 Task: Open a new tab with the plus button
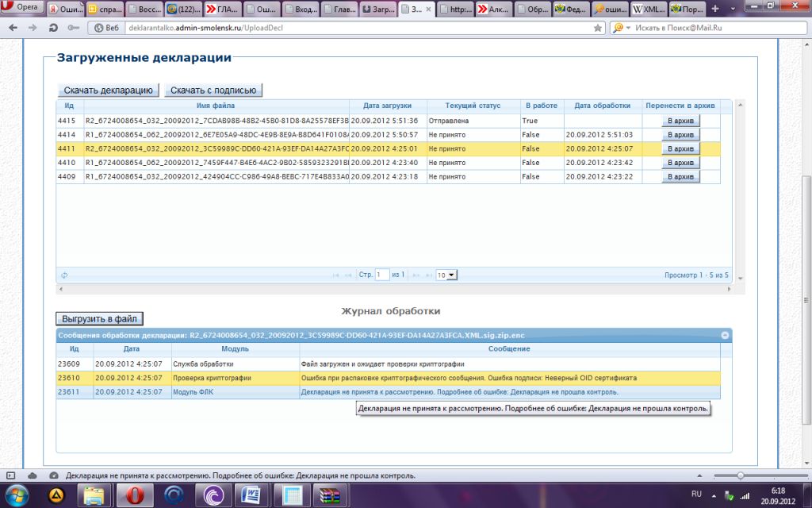pyautogui.click(x=717, y=9)
